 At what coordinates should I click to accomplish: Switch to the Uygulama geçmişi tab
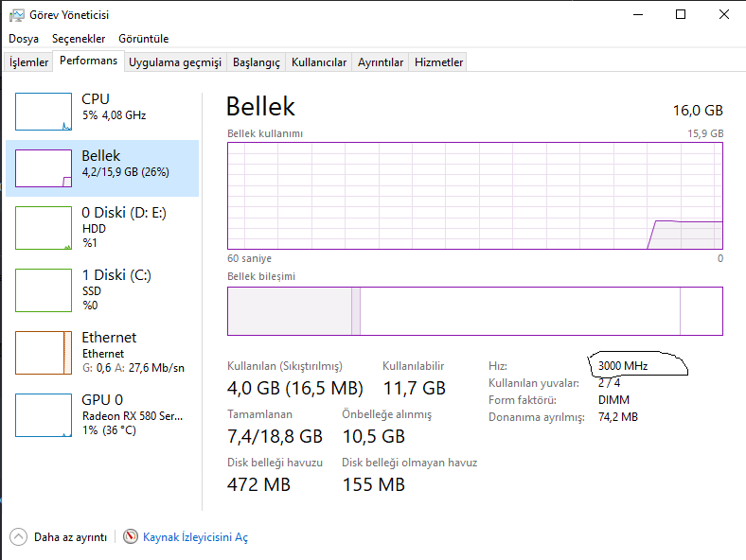click(175, 62)
